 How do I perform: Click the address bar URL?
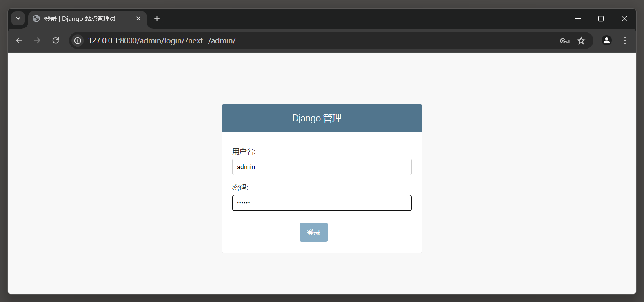[x=162, y=40]
